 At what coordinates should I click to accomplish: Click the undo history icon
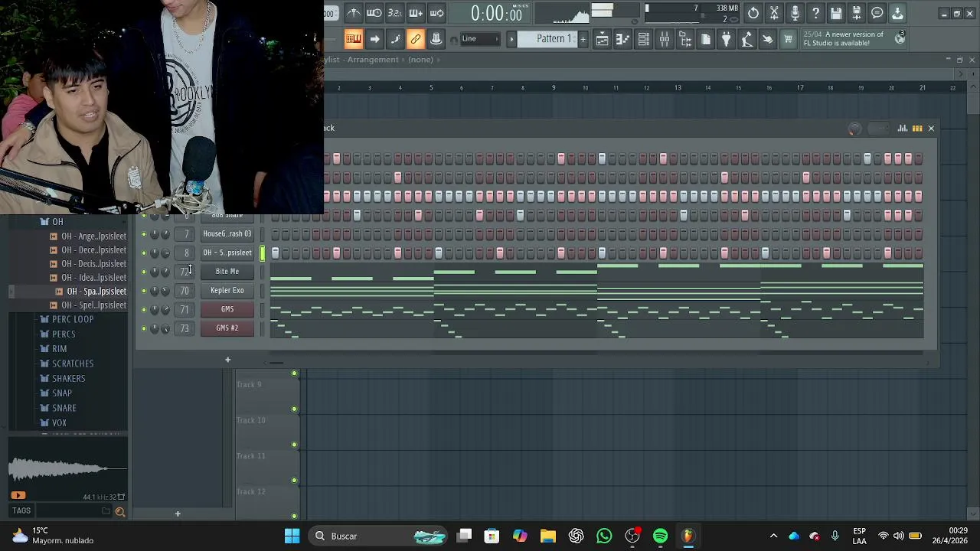pos(753,13)
